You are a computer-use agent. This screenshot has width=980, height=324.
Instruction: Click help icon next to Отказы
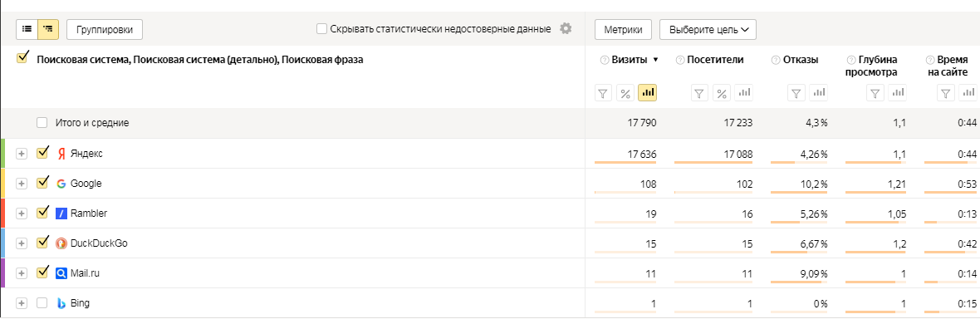(x=777, y=60)
